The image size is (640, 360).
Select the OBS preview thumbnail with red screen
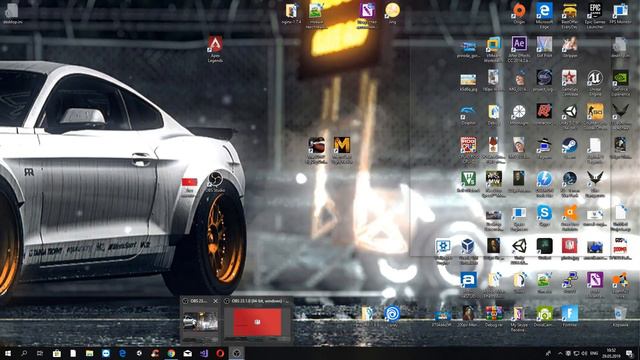[257, 322]
